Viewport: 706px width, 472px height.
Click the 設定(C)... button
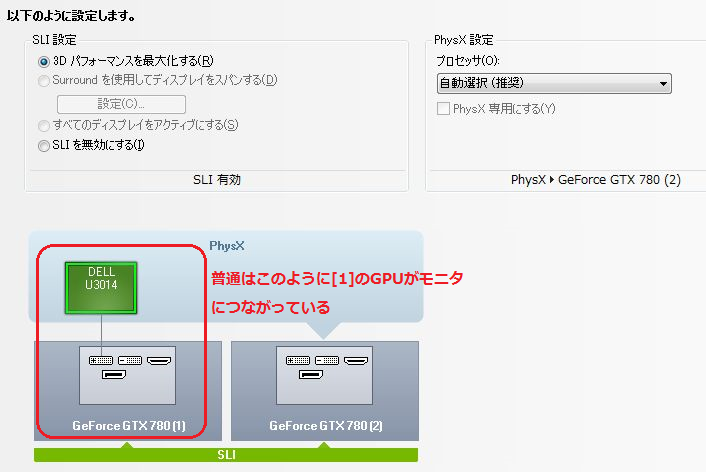121,104
